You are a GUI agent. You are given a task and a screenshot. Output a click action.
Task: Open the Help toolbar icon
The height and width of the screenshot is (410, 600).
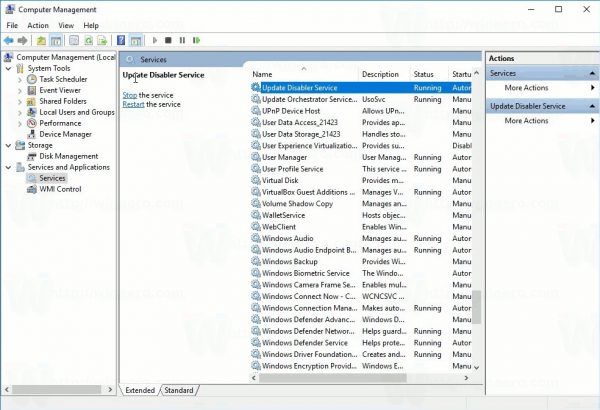pyautogui.click(x=121, y=40)
